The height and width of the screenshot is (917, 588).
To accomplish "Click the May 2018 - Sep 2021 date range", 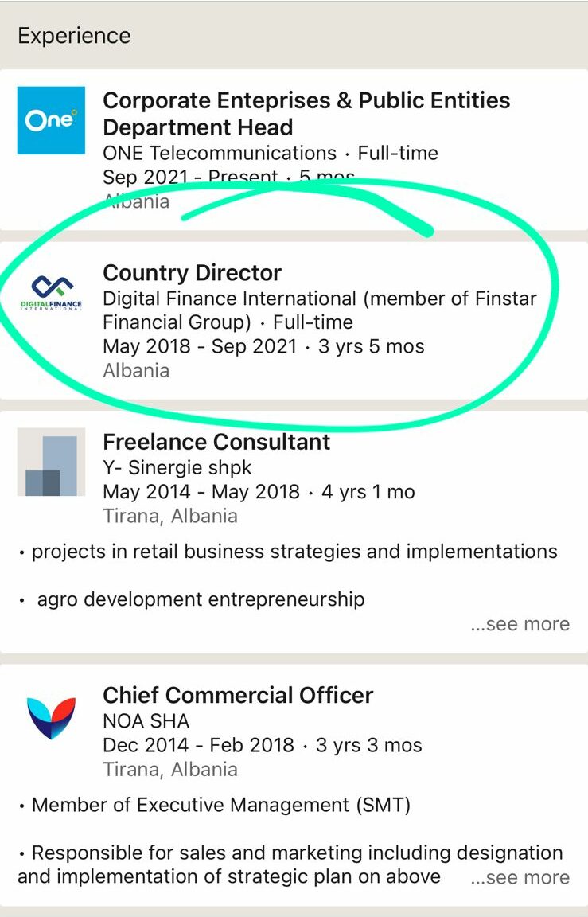I will pyautogui.click(x=199, y=346).
